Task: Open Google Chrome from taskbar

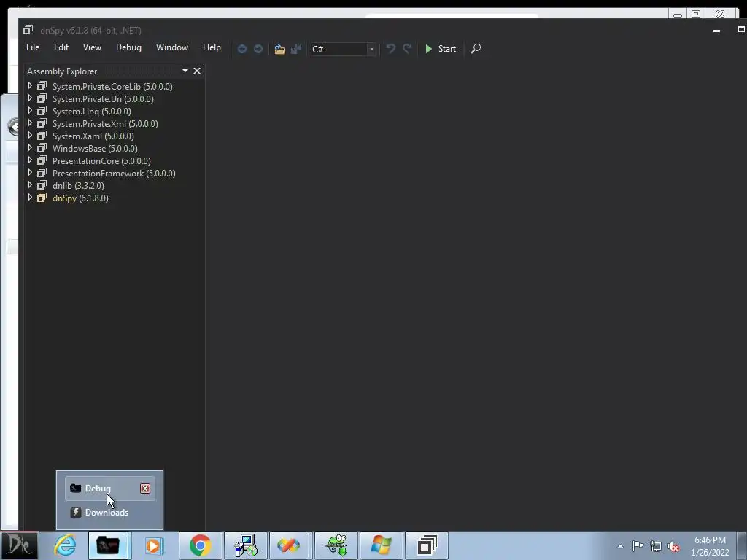Action: (200, 545)
